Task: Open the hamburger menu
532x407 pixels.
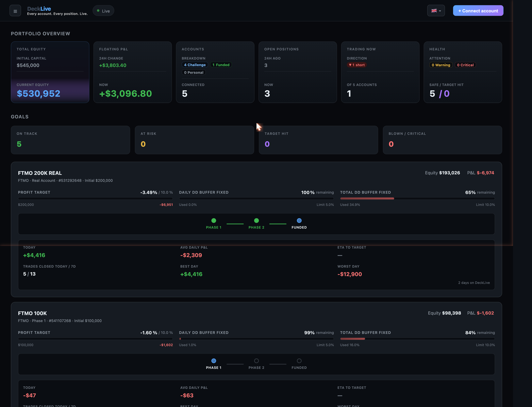Action: 15,11
